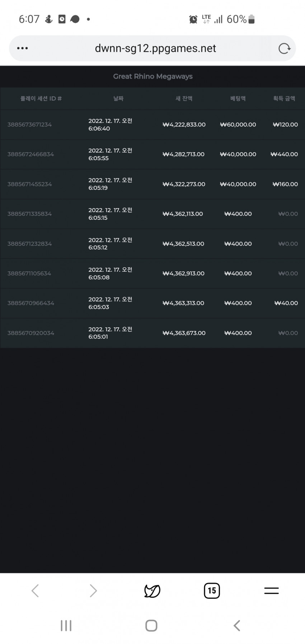Image resolution: width=305 pixels, height=644 pixels.
Task: Open the Whale browser home icon
Action: click(x=152, y=591)
